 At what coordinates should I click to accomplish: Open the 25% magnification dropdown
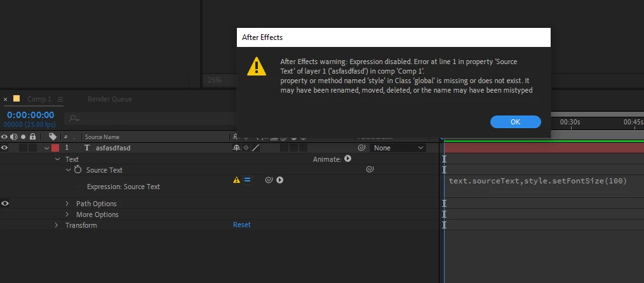[x=215, y=80]
